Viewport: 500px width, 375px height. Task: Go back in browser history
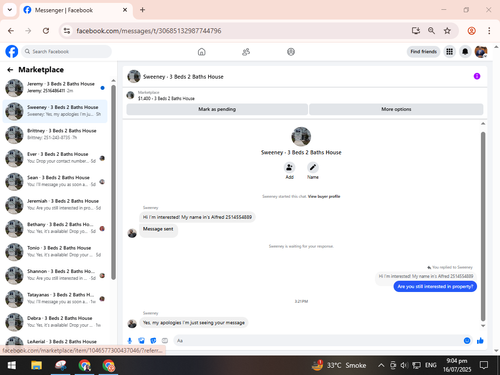pyautogui.click(x=11, y=31)
